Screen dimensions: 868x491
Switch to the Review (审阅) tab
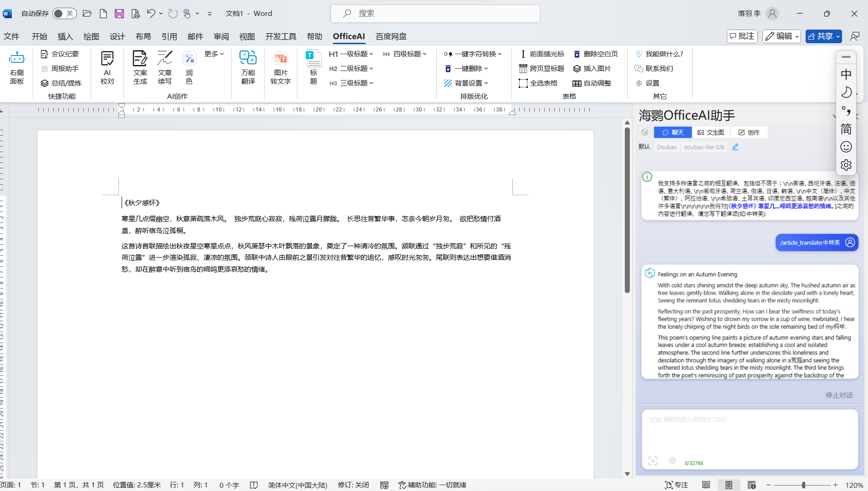click(221, 36)
